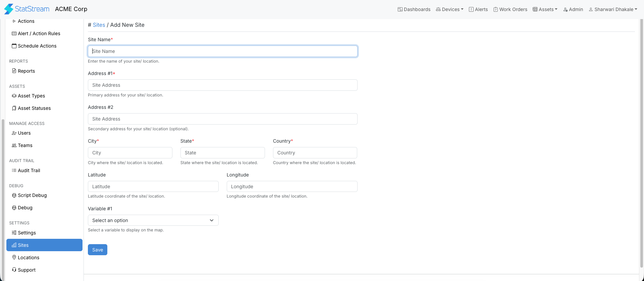Click the Save button
The height and width of the screenshot is (281, 644).
click(x=98, y=250)
